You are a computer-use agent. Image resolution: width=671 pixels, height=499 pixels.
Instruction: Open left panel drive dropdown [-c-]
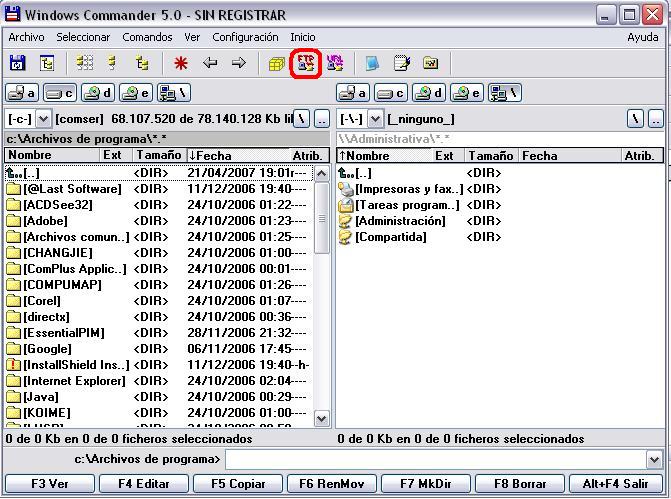pos(43,119)
